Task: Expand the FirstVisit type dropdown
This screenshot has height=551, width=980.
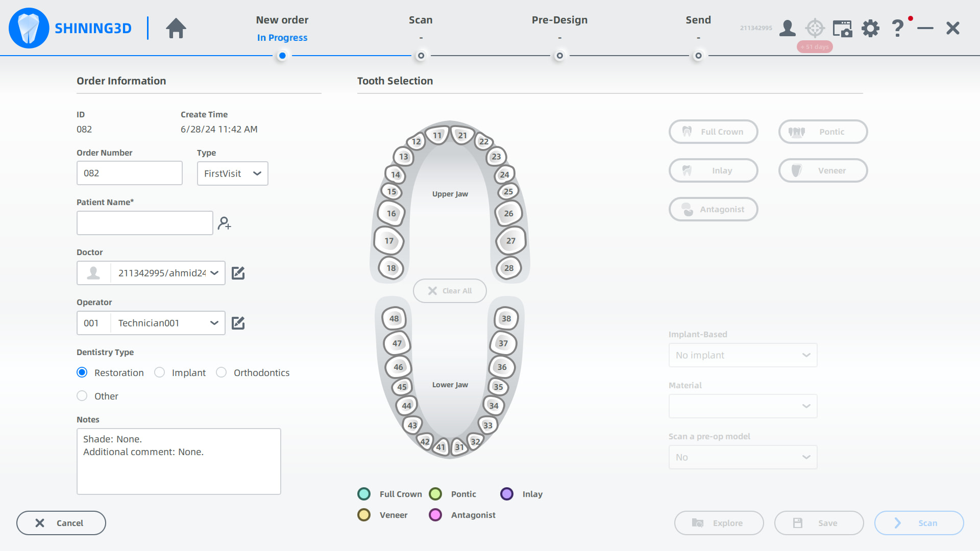Action: pyautogui.click(x=232, y=173)
